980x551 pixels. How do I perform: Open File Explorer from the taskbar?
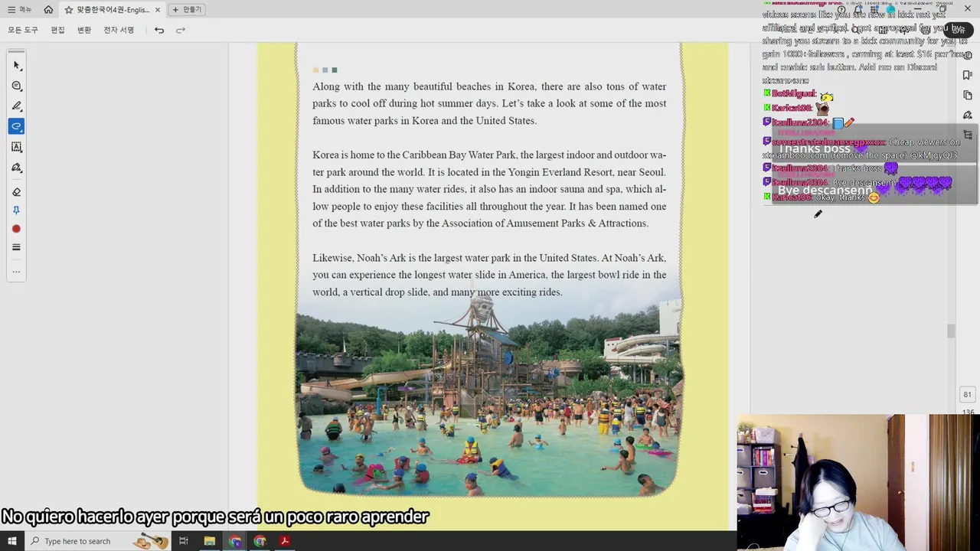209,541
